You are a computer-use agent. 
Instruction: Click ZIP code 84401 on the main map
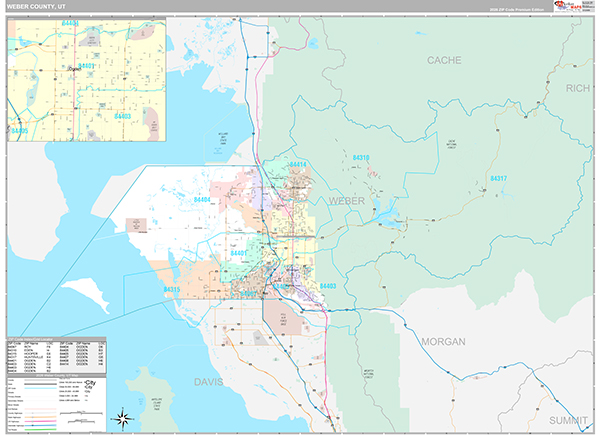tap(239, 253)
